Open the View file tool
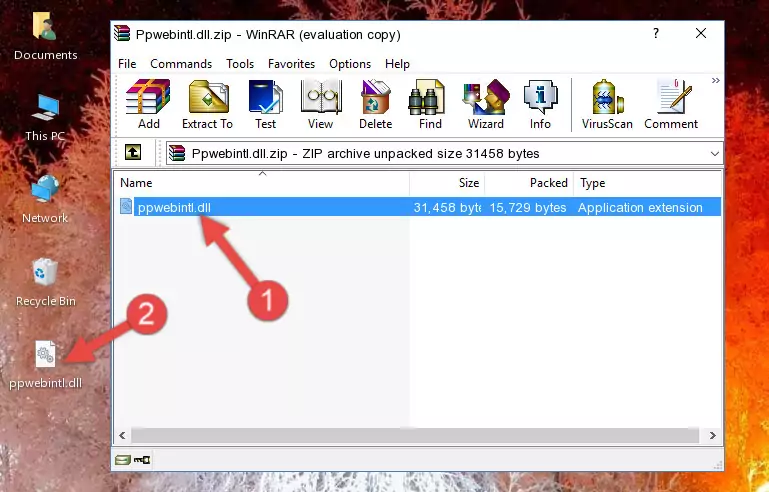Screen dimensions: 769x492 coord(321,104)
